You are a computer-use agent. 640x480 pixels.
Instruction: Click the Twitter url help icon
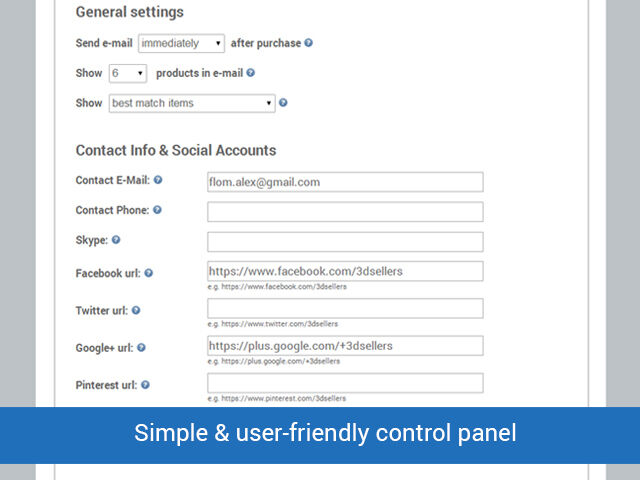tap(136, 311)
